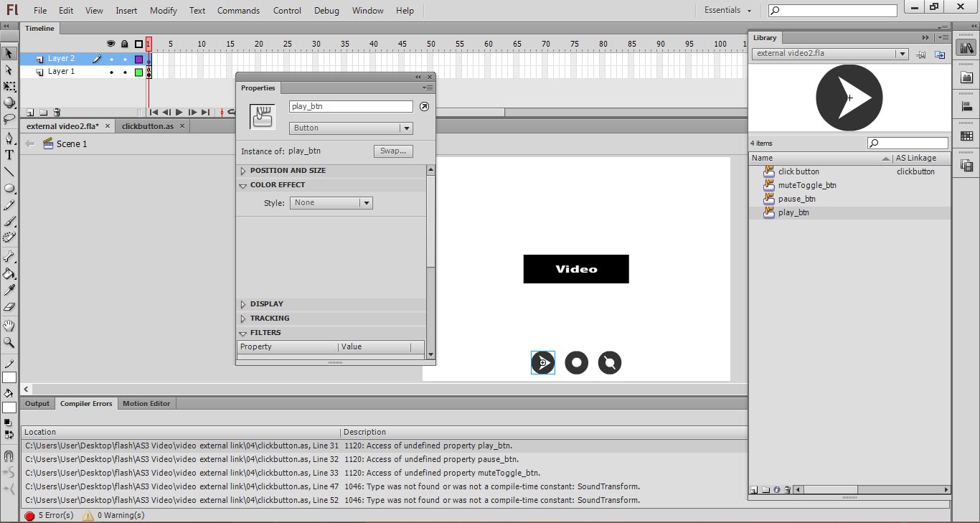Click the Fill color swatch
Image resolution: width=980 pixels, height=523 pixels.
click(9, 407)
